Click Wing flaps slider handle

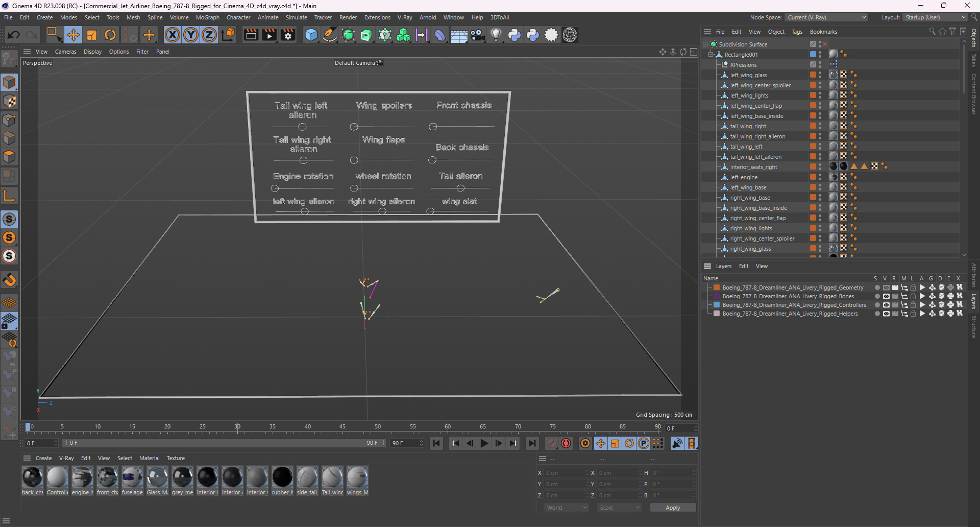[x=354, y=160]
